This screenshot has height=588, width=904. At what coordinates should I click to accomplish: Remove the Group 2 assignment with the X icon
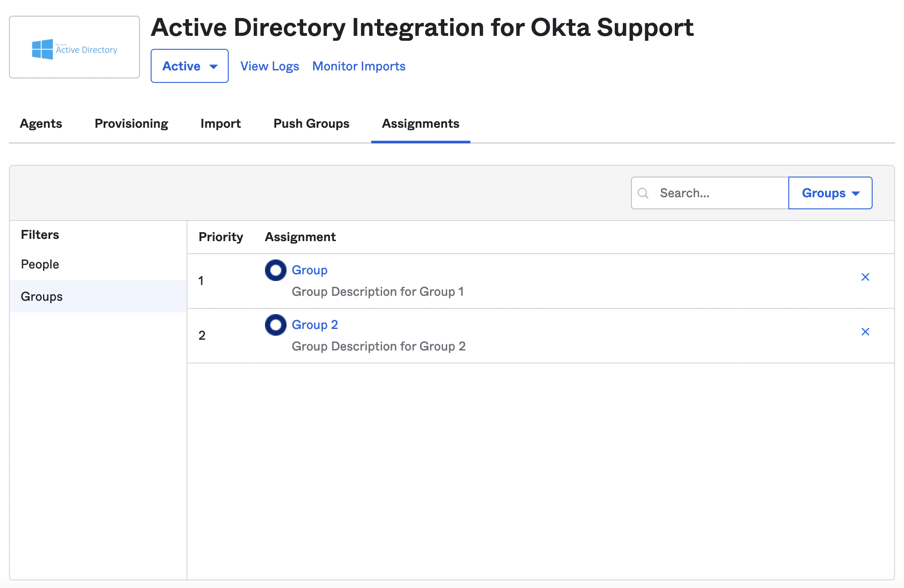pyautogui.click(x=865, y=332)
